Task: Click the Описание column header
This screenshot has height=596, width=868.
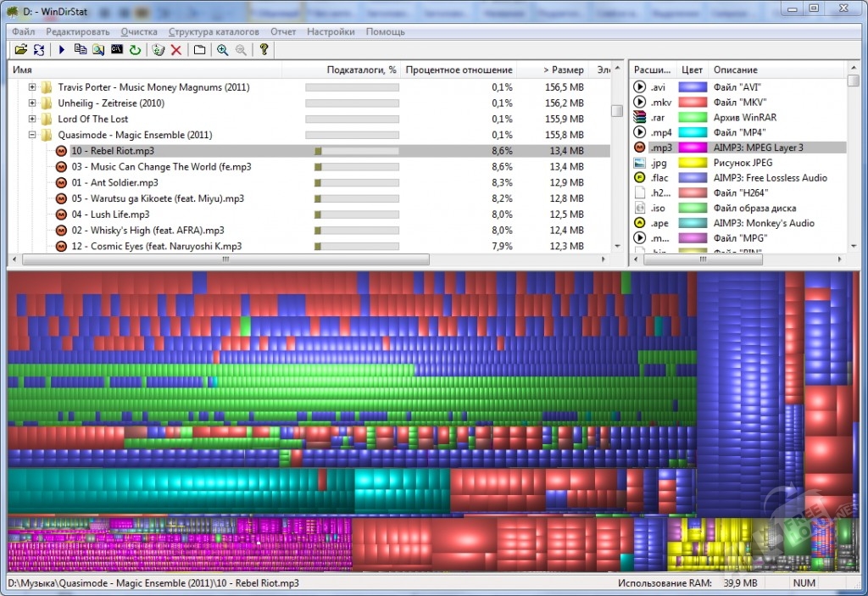Action: point(735,70)
